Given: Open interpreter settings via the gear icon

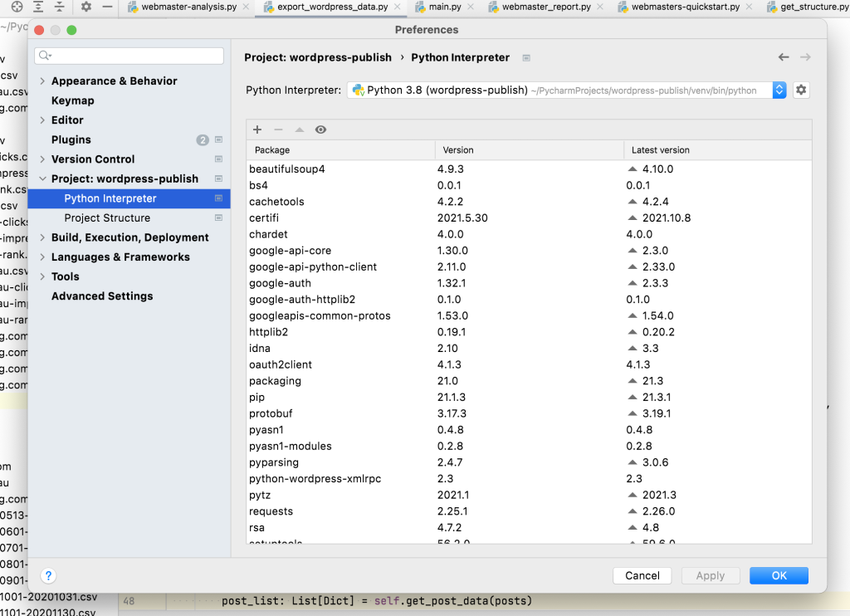Looking at the screenshot, I should point(800,89).
